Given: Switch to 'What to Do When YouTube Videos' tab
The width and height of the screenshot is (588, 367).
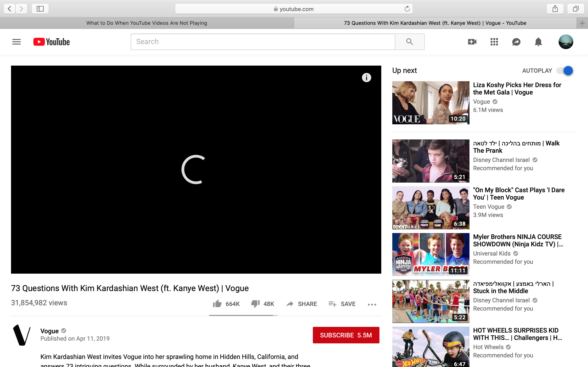Looking at the screenshot, I should [x=147, y=23].
